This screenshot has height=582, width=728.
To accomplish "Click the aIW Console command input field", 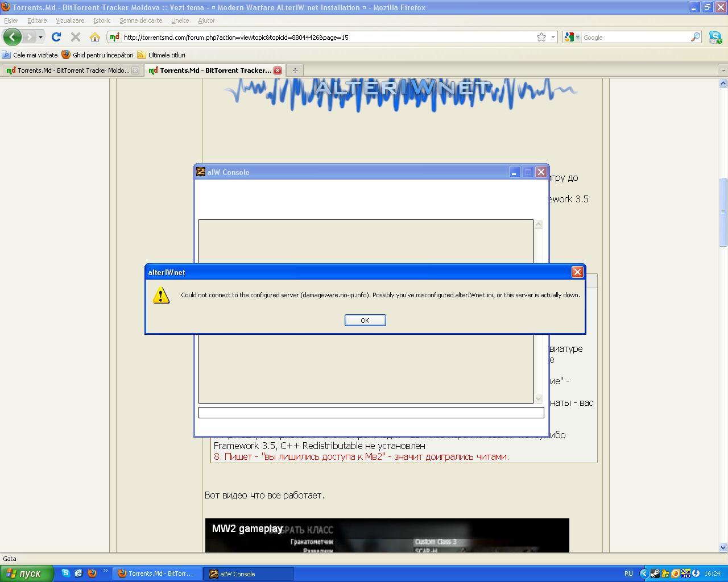I will pos(371,413).
